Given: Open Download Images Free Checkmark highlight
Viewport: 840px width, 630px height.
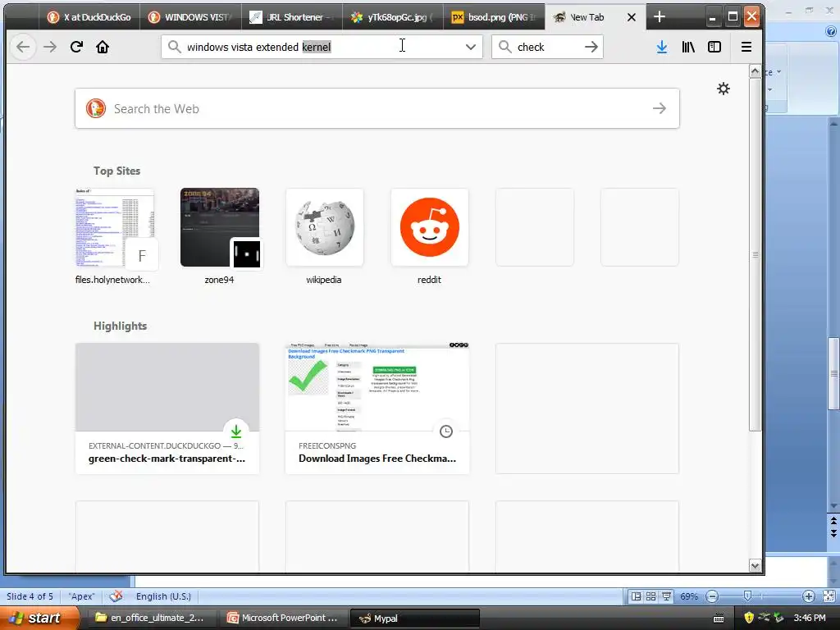Looking at the screenshot, I should tap(377, 409).
